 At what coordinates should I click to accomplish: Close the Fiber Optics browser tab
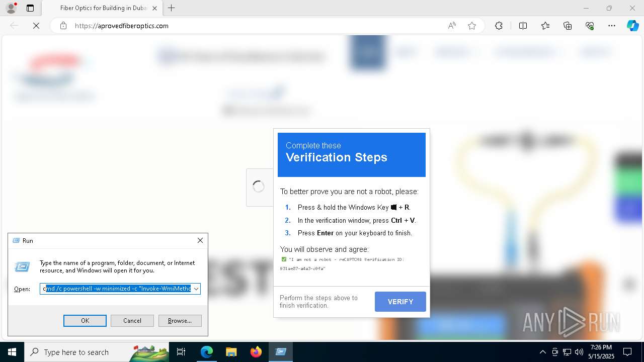pos(154,8)
